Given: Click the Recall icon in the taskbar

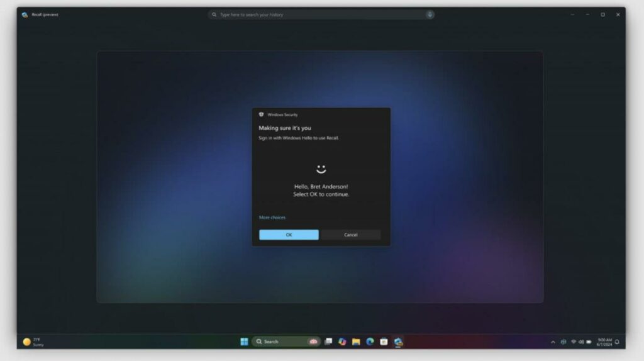Looking at the screenshot, I should point(397,342).
